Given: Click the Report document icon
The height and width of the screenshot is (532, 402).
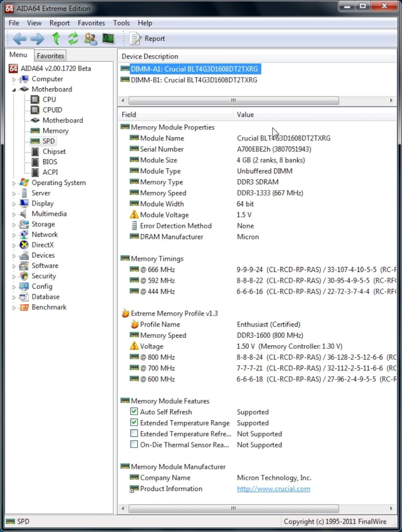Looking at the screenshot, I should click(135, 38).
